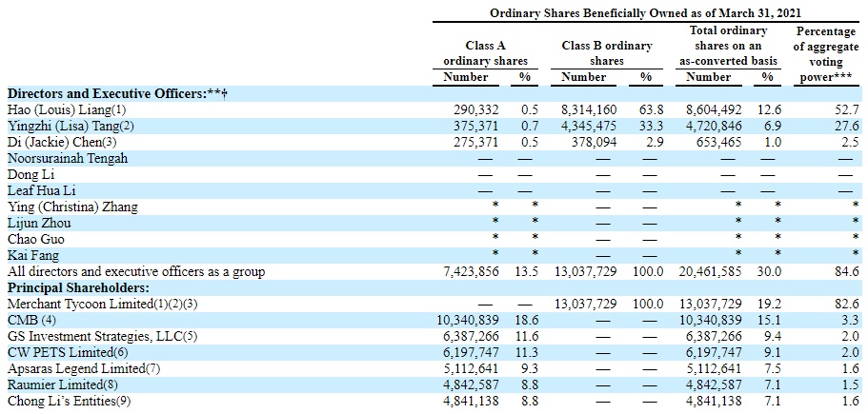Select the Principal Shareholders section heading
Screen dimensions: 868x414
[x=78, y=287]
